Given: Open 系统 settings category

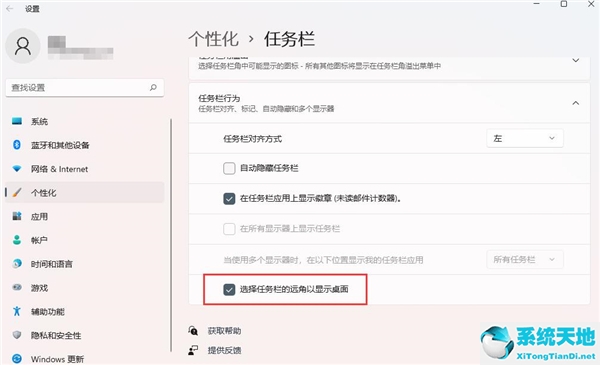Looking at the screenshot, I should pyautogui.click(x=85, y=121).
